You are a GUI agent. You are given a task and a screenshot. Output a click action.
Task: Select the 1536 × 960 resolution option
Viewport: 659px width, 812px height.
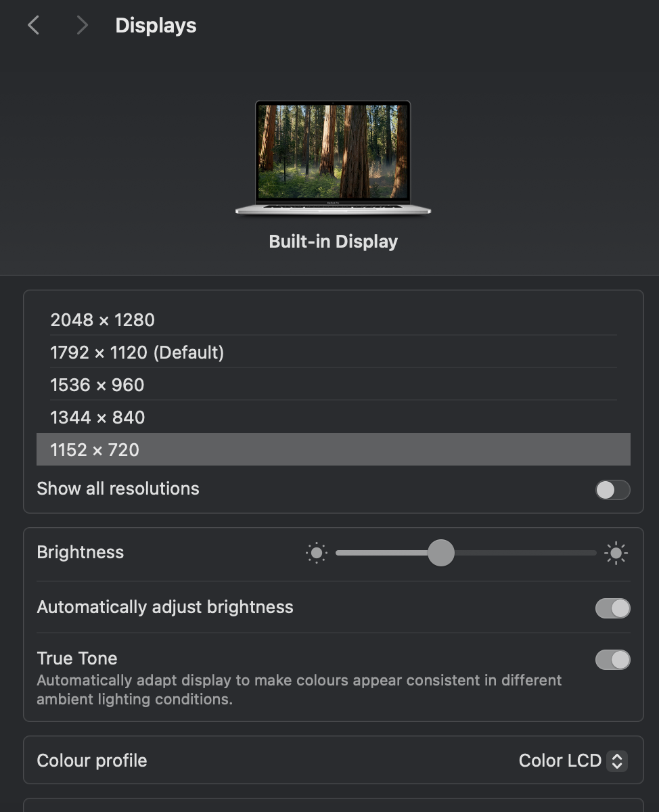click(x=97, y=384)
